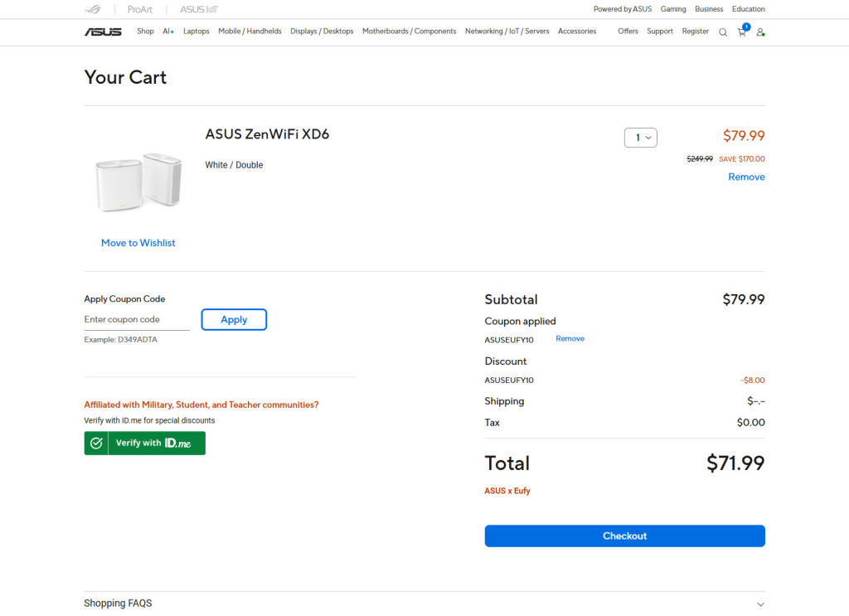Open the search magnifier icon

722,32
